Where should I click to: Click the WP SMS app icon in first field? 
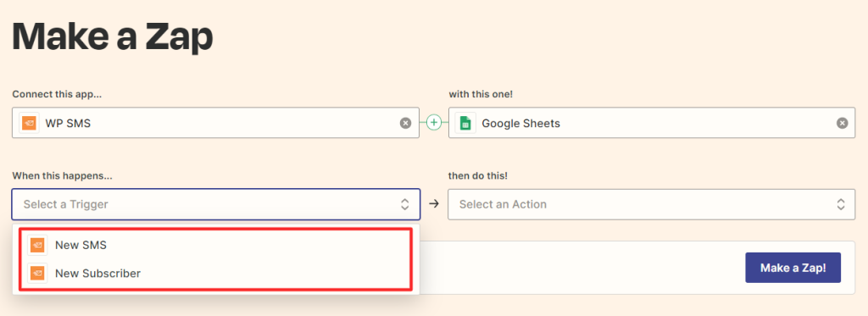(x=29, y=123)
